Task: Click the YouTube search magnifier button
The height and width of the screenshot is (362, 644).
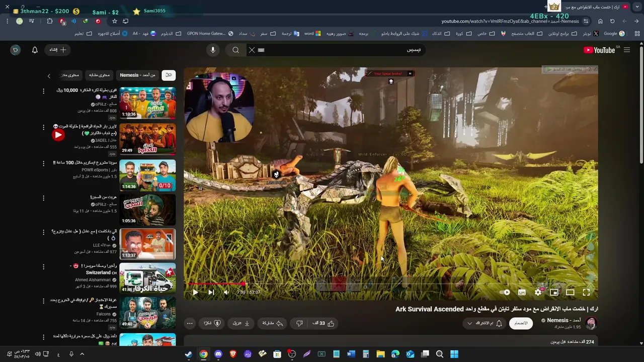Action: 235,50
